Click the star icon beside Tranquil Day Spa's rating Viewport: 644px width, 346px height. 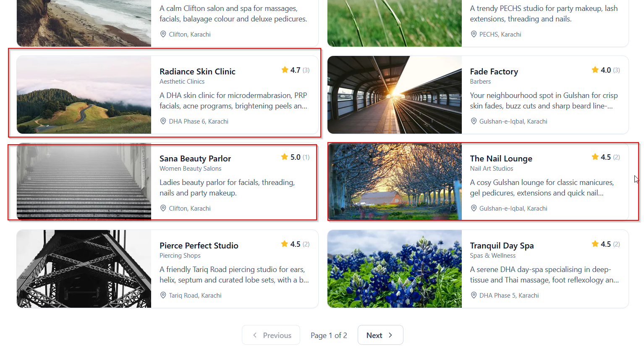(595, 244)
